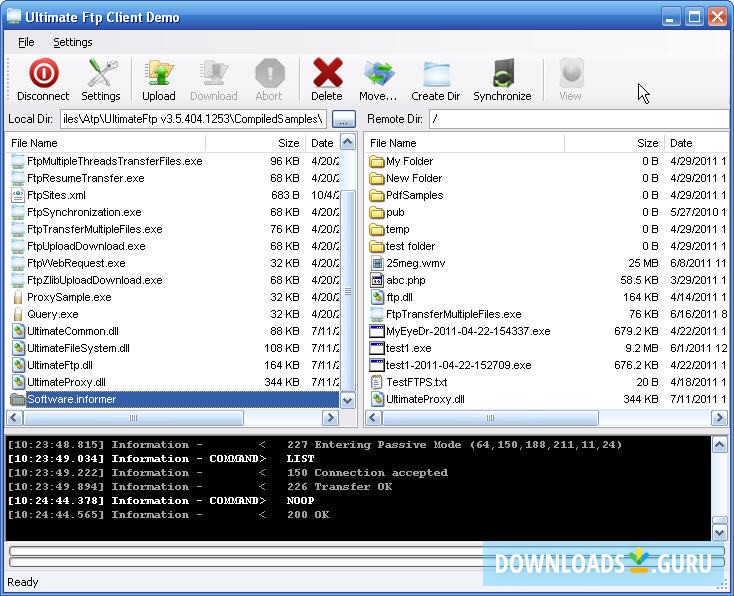The image size is (734, 596).
Task: Click local list scroll up arrow
Action: [348, 142]
